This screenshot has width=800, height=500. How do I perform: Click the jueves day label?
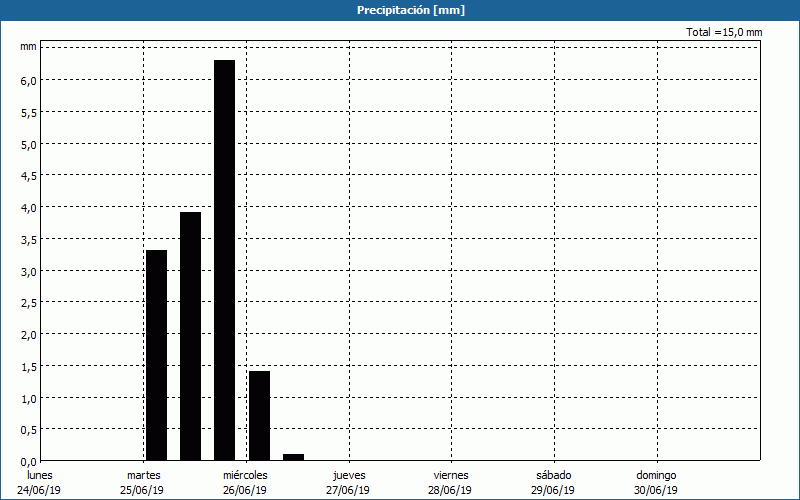tap(348, 475)
